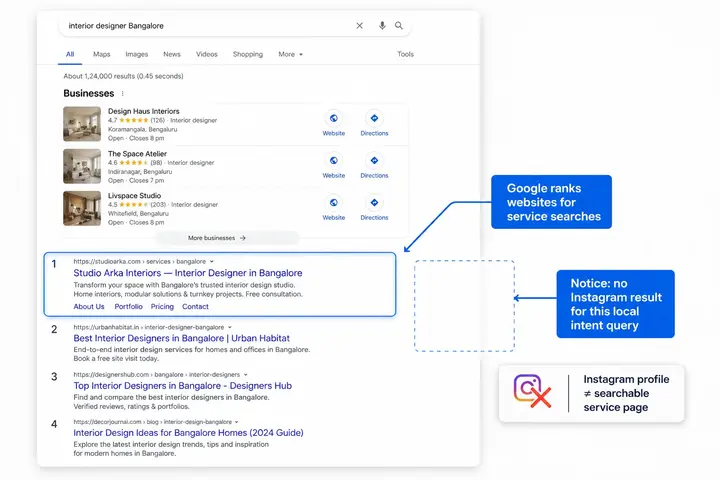Image resolution: width=720 pixels, height=480 pixels.
Task: Expand the studioarka.com URL dropdown arrow
Action: (x=212, y=261)
